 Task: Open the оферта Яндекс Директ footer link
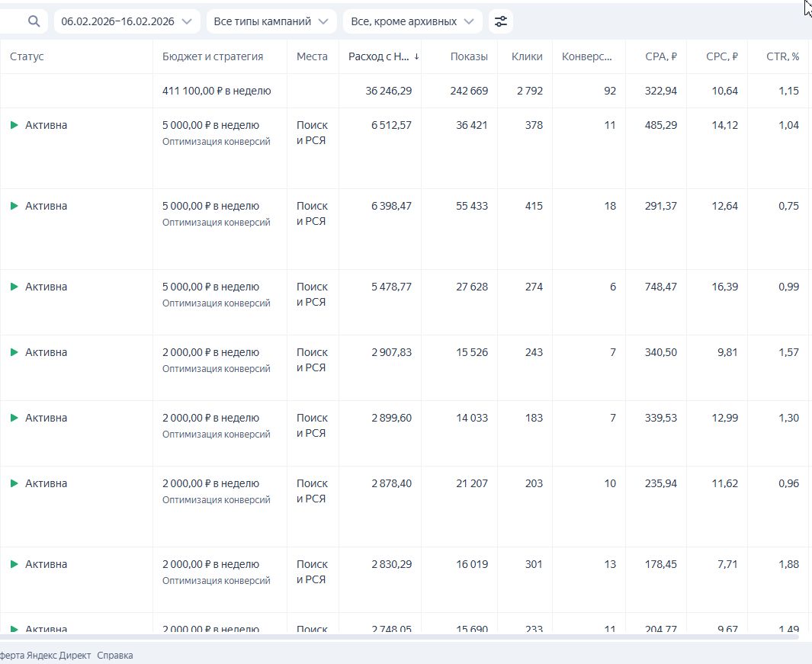coord(44,655)
